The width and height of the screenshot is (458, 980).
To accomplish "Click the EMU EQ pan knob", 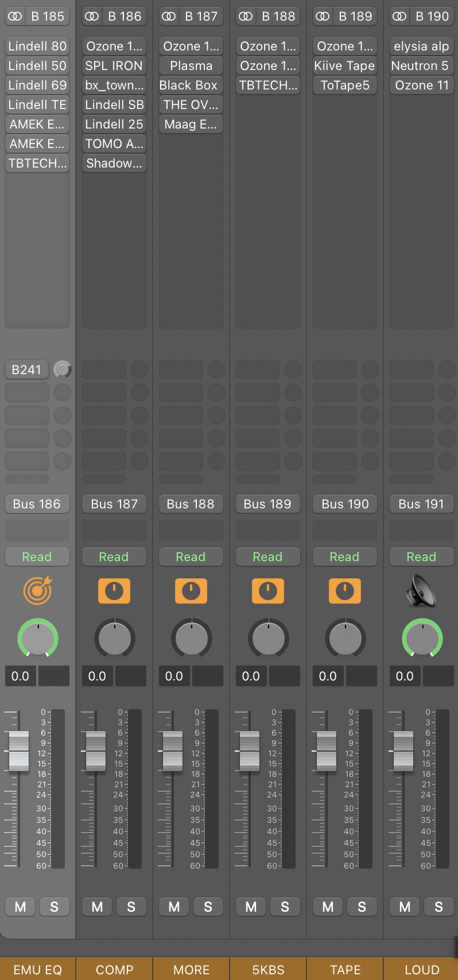I will tap(37, 638).
